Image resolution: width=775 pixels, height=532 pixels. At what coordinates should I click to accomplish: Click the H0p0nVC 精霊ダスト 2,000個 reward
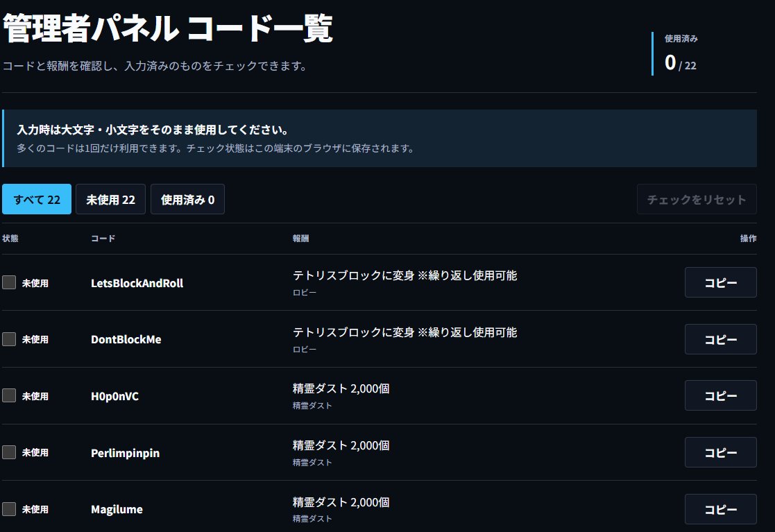[x=341, y=388]
